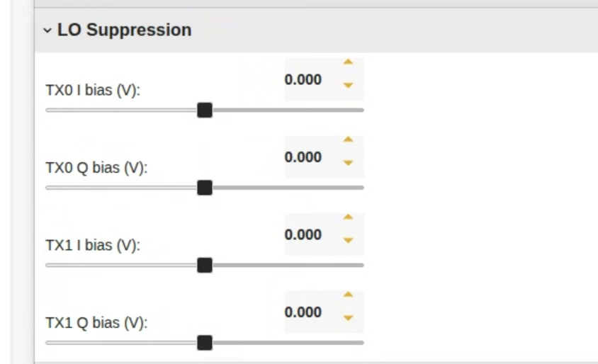Collapse the LO Suppression section
The width and height of the screenshot is (598, 364).
pyautogui.click(x=47, y=30)
